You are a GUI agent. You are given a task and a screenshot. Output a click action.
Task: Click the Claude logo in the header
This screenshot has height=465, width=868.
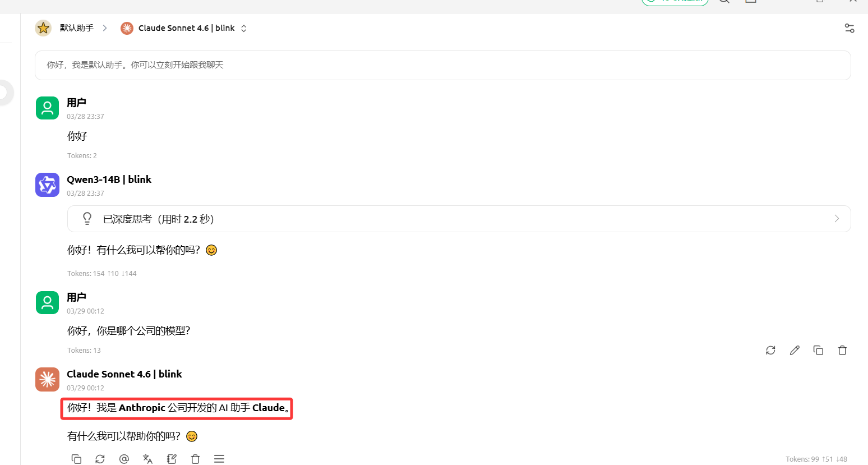click(x=127, y=28)
